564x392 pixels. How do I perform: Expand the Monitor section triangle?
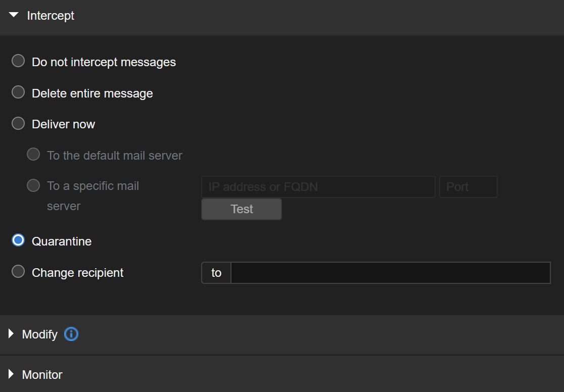point(11,374)
